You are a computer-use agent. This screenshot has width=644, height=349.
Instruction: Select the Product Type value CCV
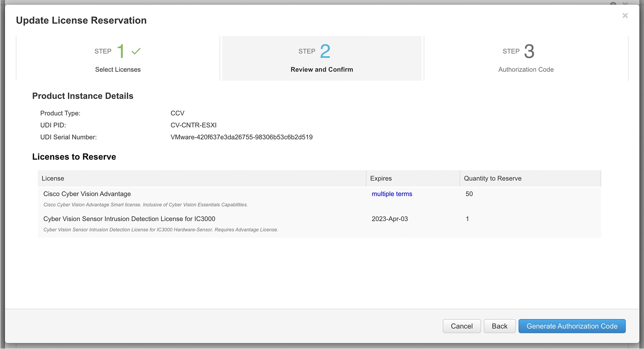tap(178, 113)
